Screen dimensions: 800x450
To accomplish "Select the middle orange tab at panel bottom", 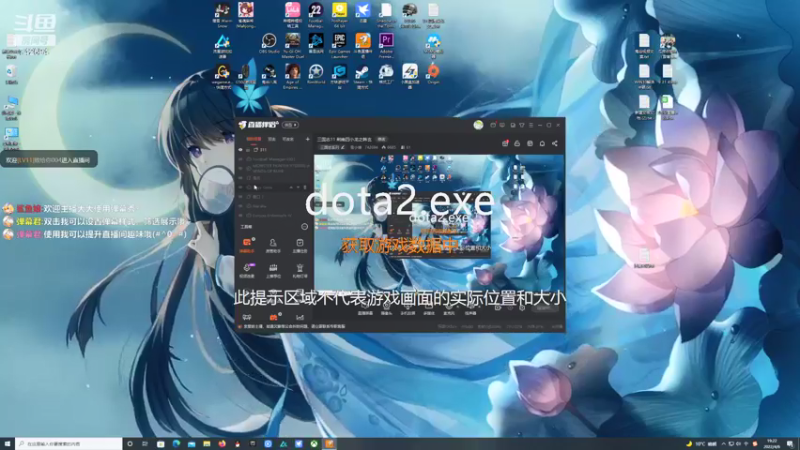I will 273,317.
